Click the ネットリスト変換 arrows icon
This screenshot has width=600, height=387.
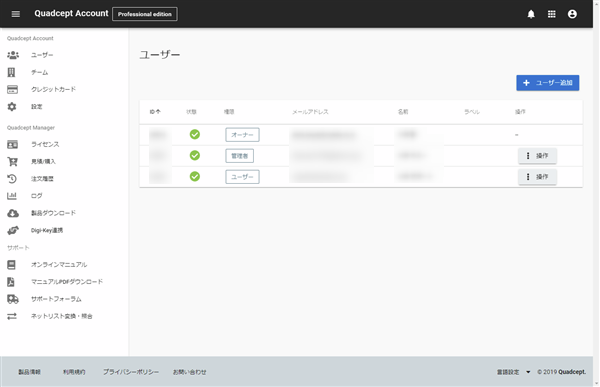pyautogui.click(x=12, y=316)
